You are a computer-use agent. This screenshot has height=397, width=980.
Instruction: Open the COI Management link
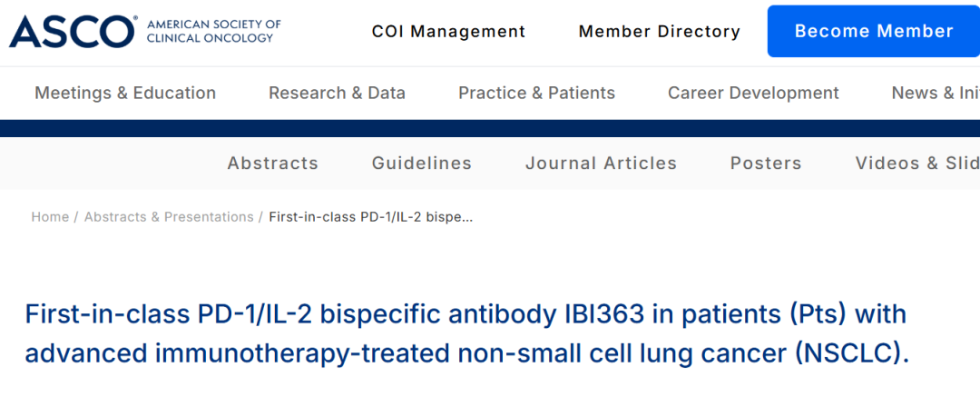click(449, 31)
